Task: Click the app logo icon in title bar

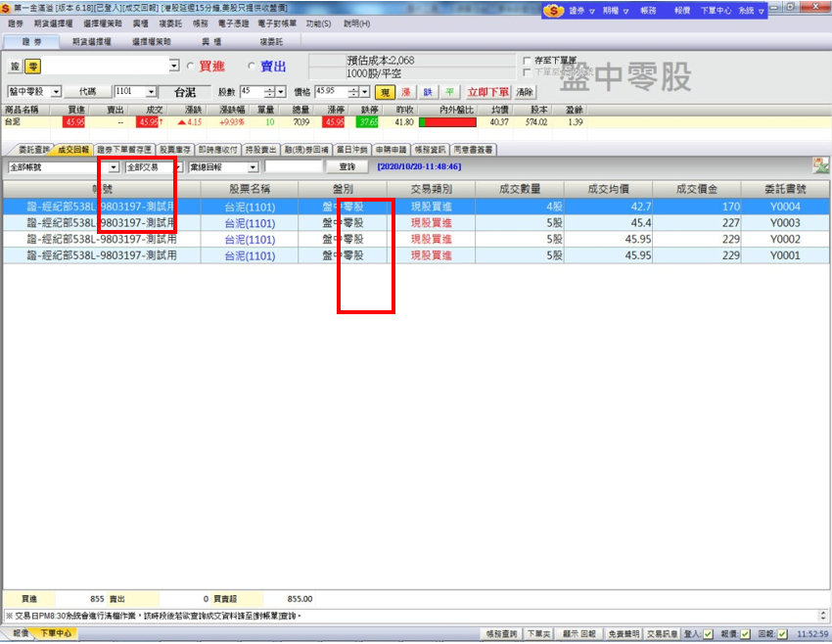Action: click(x=7, y=8)
